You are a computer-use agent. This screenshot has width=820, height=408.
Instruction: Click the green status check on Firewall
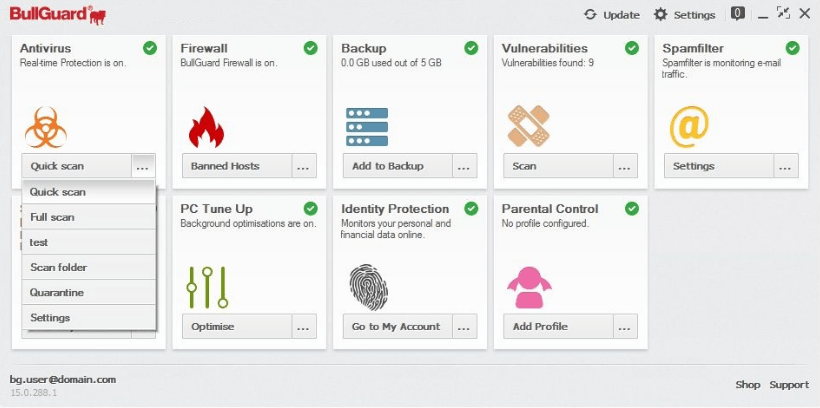click(x=311, y=48)
